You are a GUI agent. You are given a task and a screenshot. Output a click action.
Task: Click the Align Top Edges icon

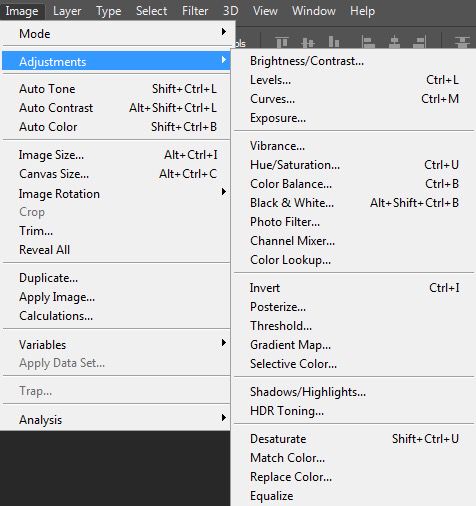pyautogui.click(x=282, y=42)
